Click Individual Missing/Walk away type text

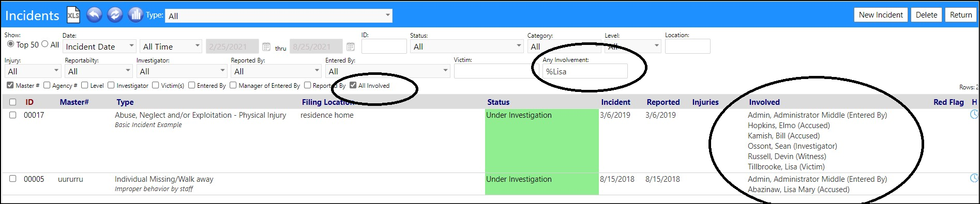(x=164, y=179)
